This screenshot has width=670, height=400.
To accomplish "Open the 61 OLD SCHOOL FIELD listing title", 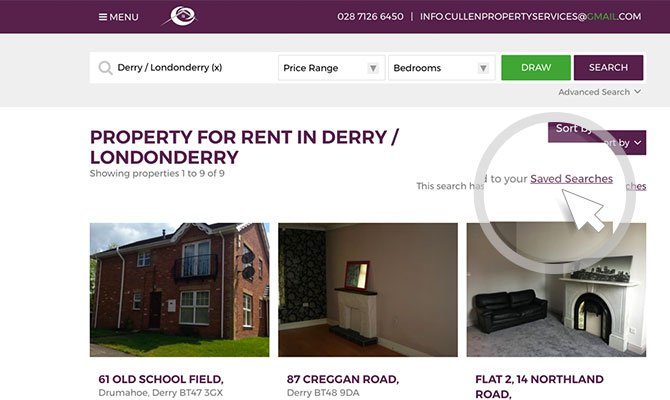I will 161,379.
